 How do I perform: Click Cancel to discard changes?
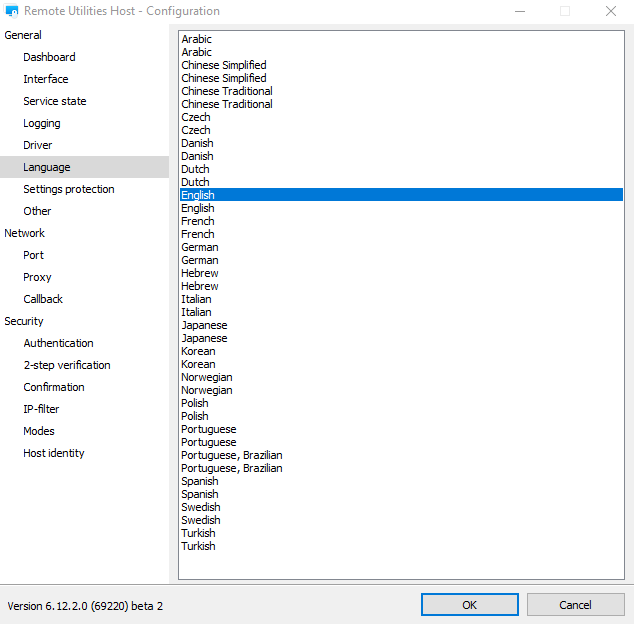click(x=575, y=605)
